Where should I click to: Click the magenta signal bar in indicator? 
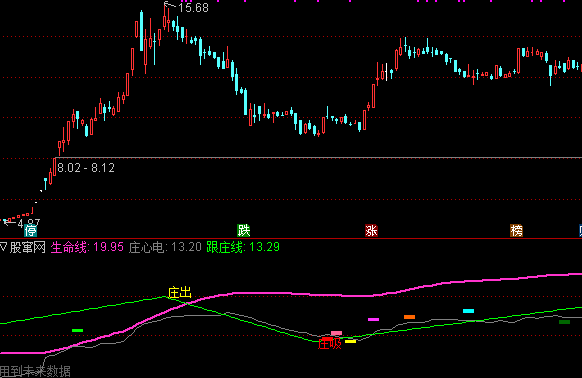coord(373,319)
